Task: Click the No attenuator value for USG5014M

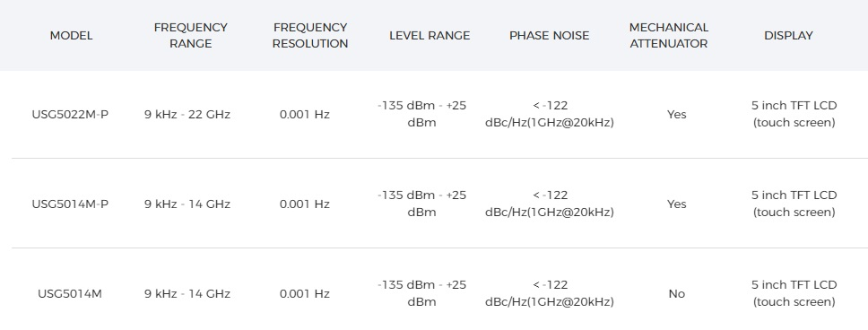Action: coord(676,294)
